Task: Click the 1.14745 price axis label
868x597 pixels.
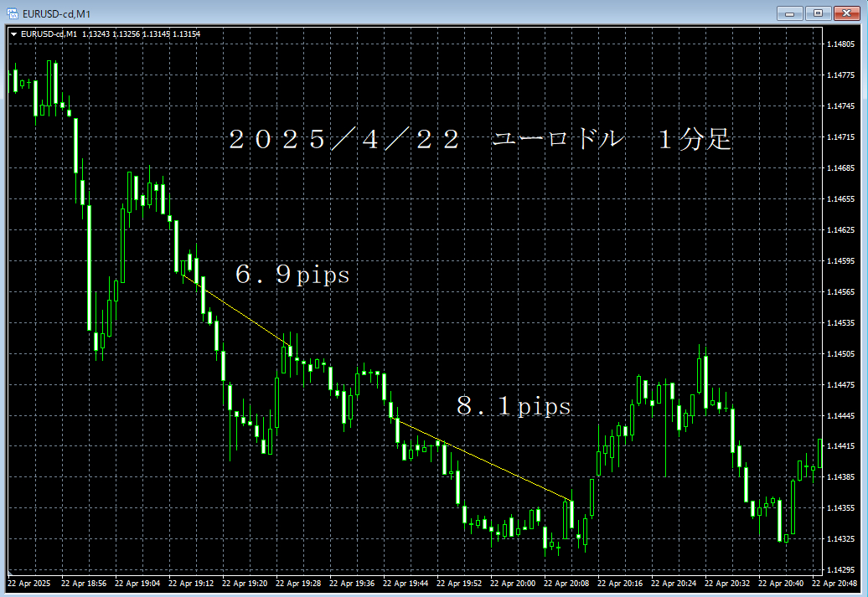Action: 840,106
